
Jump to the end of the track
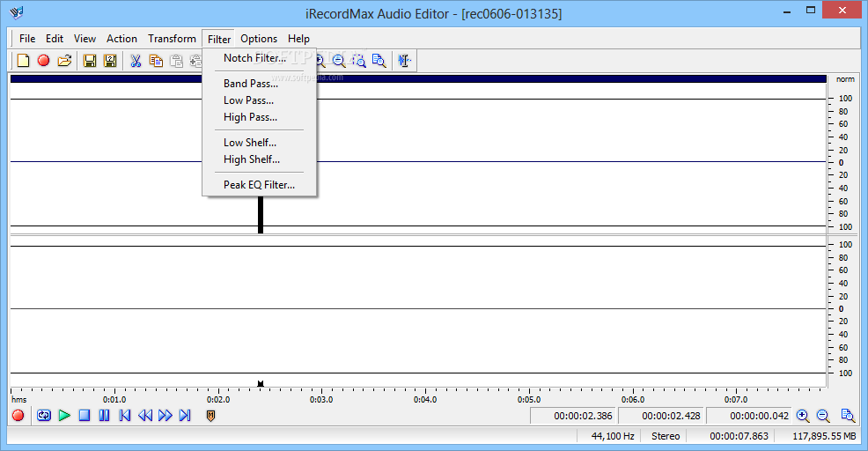point(185,415)
